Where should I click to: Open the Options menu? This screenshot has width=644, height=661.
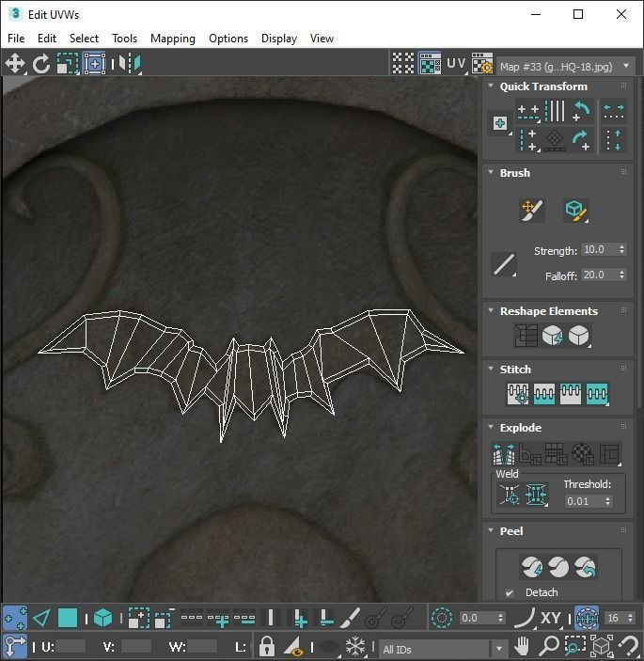(228, 39)
